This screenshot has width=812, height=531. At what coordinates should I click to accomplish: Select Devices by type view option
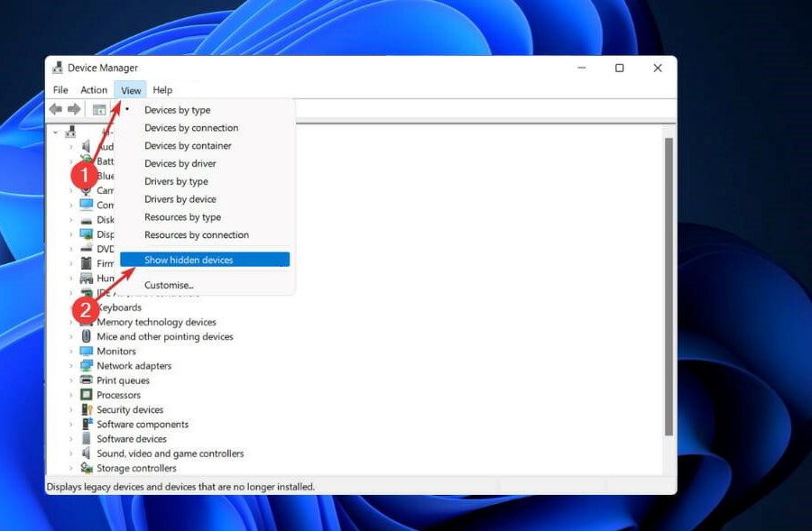(177, 110)
